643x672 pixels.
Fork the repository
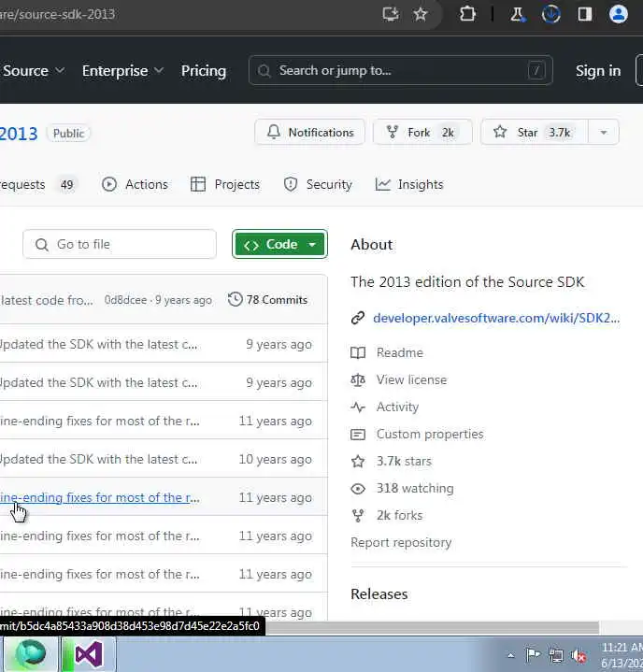(x=422, y=132)
